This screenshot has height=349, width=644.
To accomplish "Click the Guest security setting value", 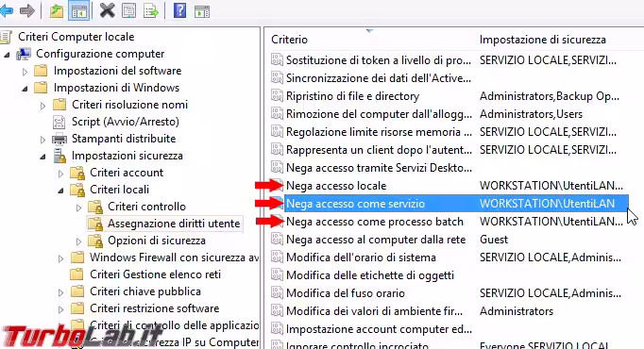I will point(494,240).
